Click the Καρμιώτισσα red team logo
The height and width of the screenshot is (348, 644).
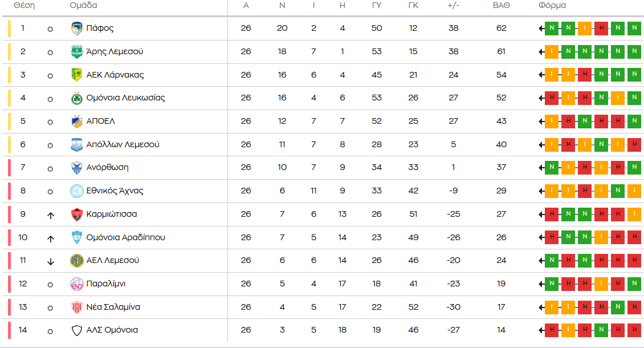[76, 215]
